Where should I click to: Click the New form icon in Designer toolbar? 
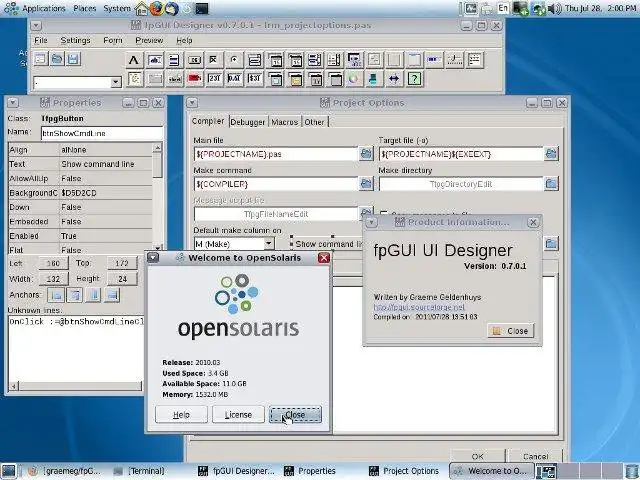40,59
